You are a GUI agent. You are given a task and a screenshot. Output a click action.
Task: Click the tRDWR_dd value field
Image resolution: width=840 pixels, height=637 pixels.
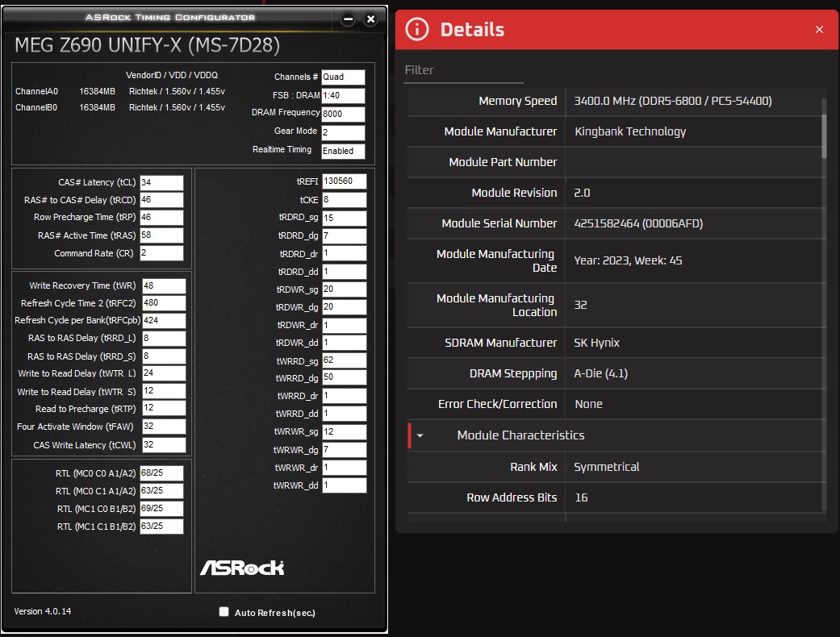coord(345,343)
